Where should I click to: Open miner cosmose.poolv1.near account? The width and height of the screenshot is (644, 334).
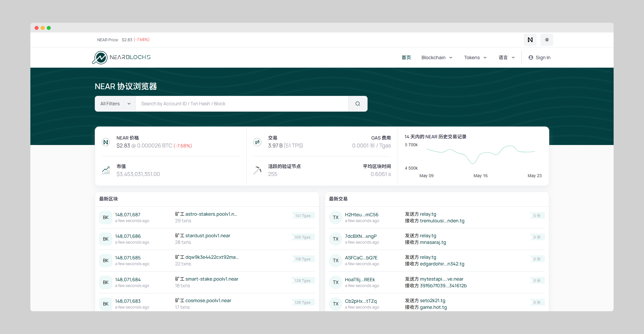pyautogui.click(x=208, y=301)
